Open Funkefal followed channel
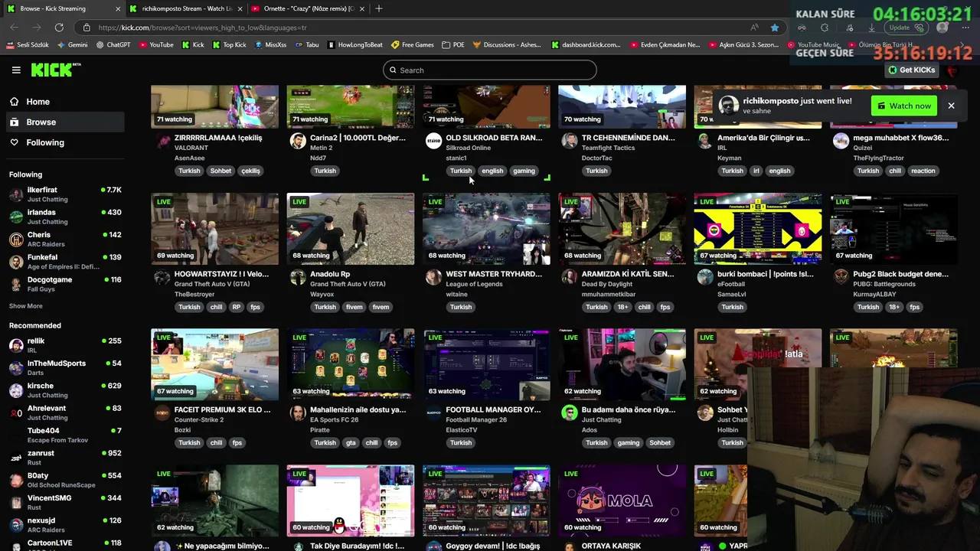The image size is (980, 551). [65, 262]
